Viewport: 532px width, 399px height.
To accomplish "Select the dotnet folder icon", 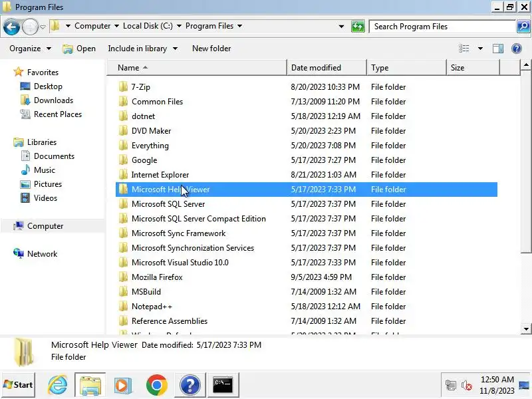I will pyautogui.click(x=124, y=116).
